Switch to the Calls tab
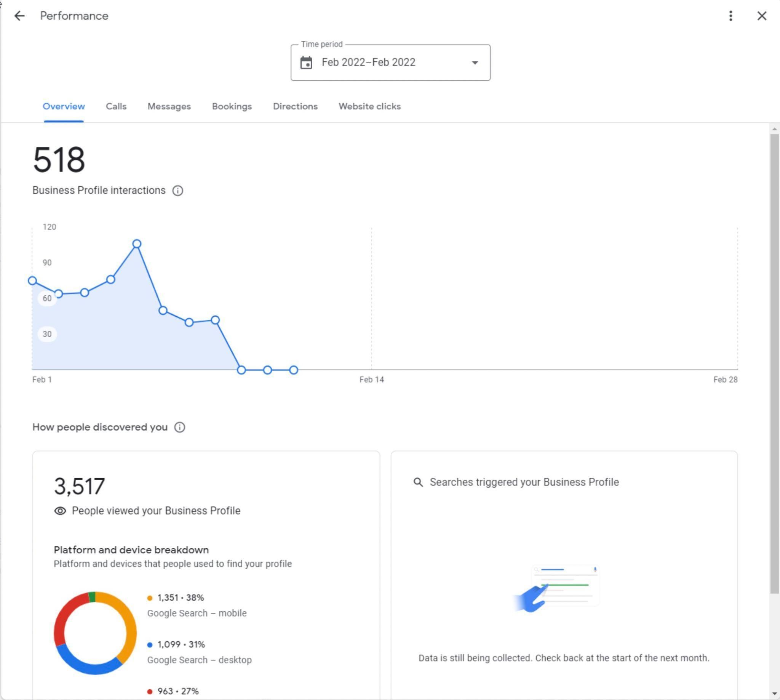The image size is (780, 700). click(x=116, y=107)
